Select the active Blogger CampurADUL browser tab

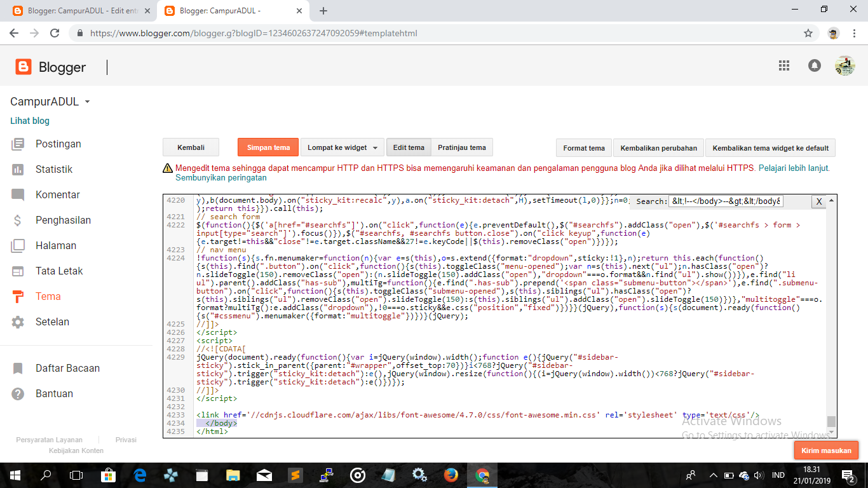(233, 11)
